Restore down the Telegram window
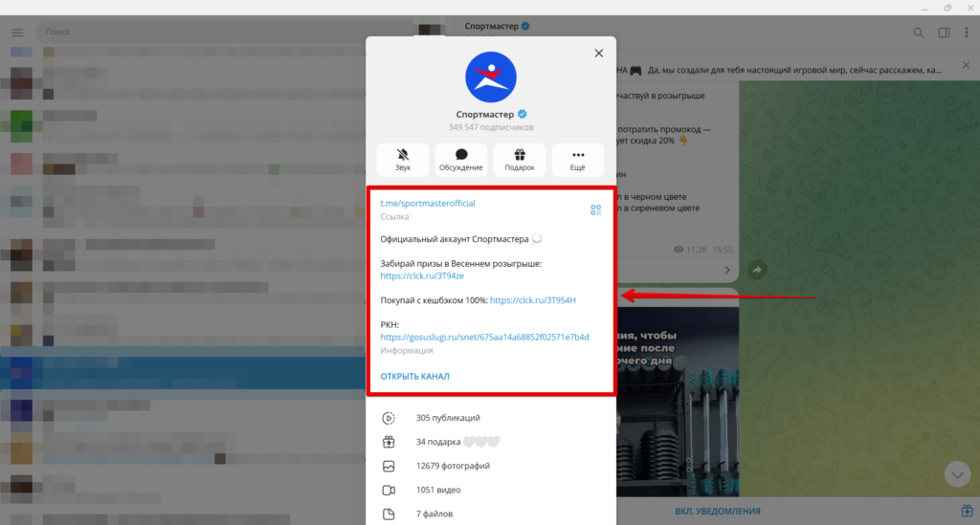980x525 pixels. [x=947, y=8]
